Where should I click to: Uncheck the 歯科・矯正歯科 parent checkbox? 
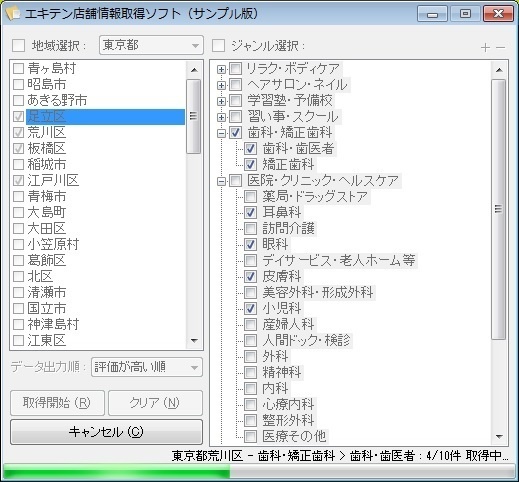235,133
